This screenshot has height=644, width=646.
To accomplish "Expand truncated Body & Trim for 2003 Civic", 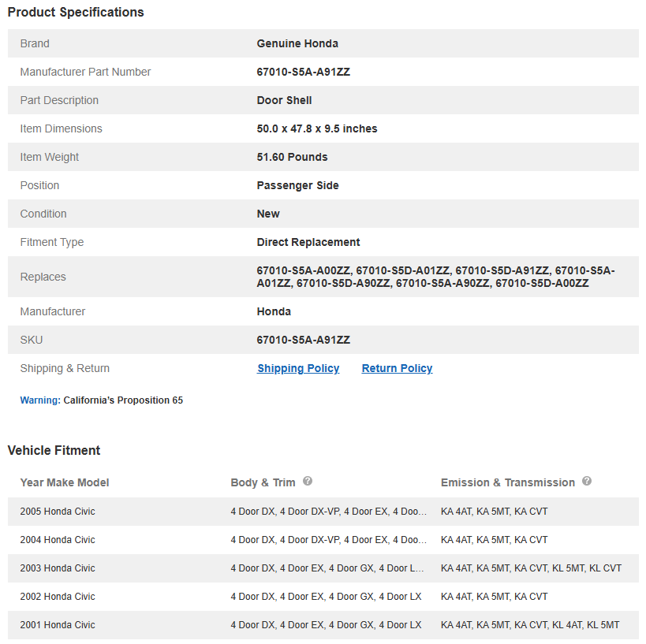I will point(327,568).
